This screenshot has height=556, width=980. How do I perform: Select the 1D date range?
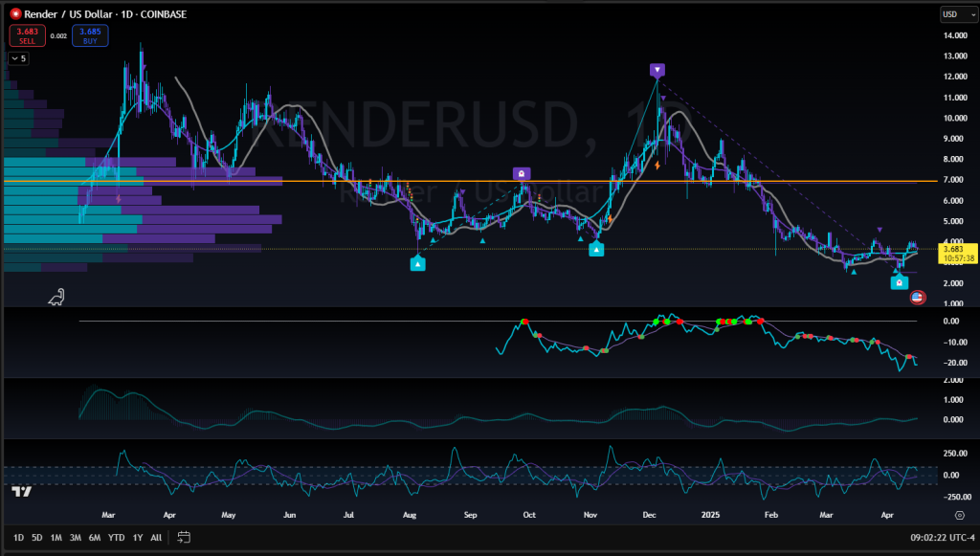[x=19, y=537]
